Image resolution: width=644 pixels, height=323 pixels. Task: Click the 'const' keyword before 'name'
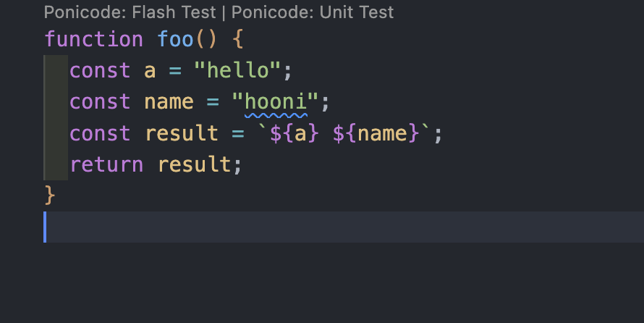[100, 102]
